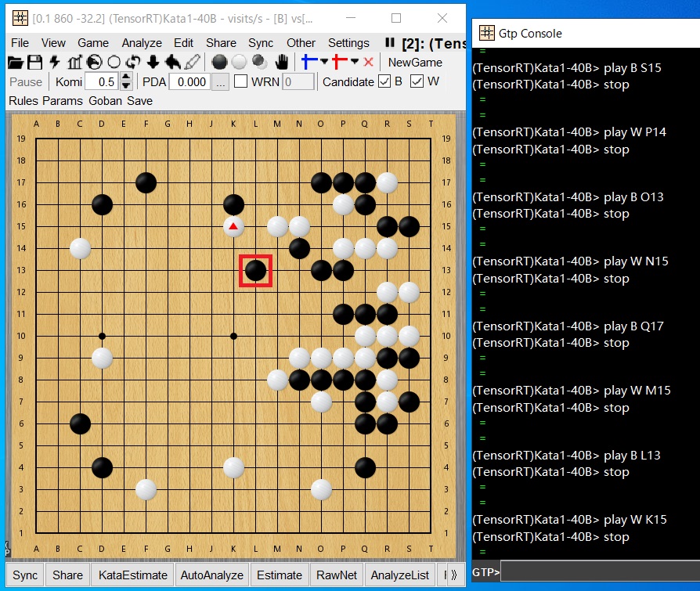Uncheck the Candidate B checkbox
Image resolution: width=700 pixels, height=591 pixels.
click(x=384, y=81)
